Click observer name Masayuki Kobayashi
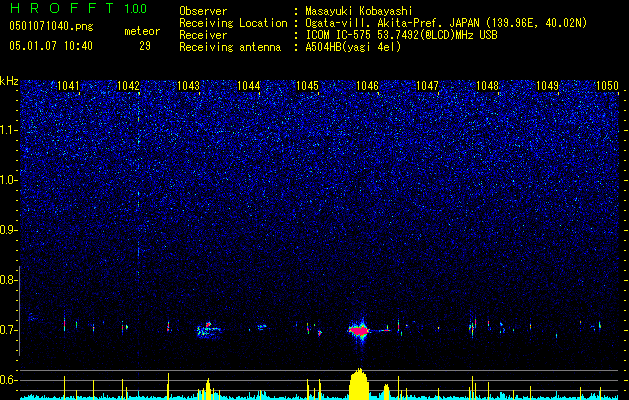Viewport: 629px width, 400px height. coord(359,11)
